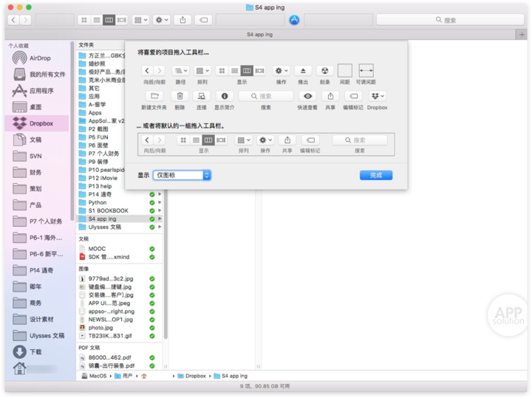Click Dropbox in the path bar
The image size is (532, 398).
point(191,376)
